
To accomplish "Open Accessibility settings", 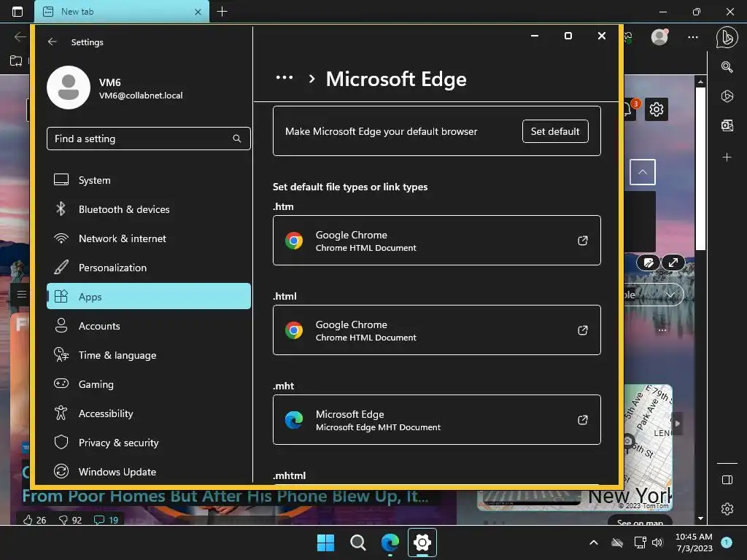I will click(149, 413).
